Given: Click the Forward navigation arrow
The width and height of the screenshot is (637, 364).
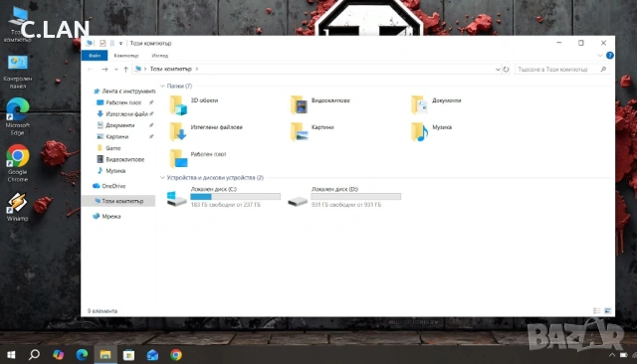Looking at the screenshot, I should coord(105,70).
